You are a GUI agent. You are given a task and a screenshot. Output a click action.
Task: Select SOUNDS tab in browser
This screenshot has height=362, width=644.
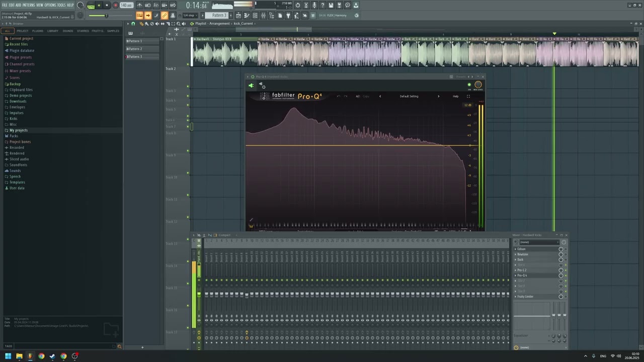[67, 31]
